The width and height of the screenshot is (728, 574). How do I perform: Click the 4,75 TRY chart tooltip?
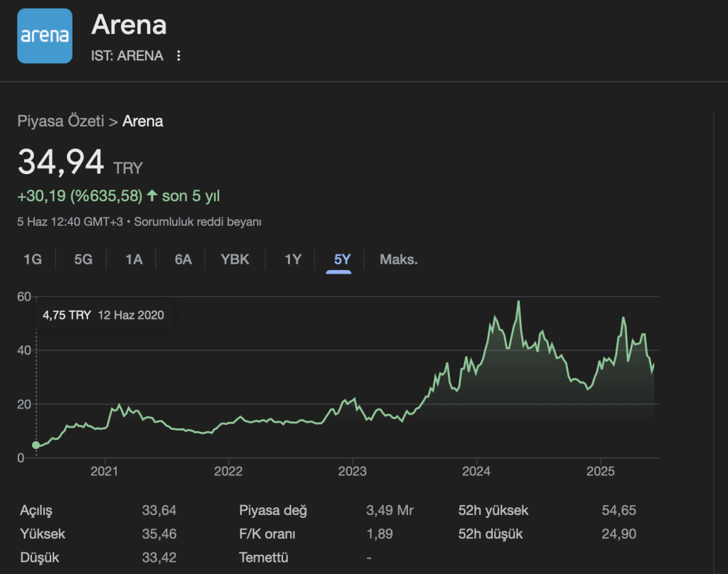103,315
